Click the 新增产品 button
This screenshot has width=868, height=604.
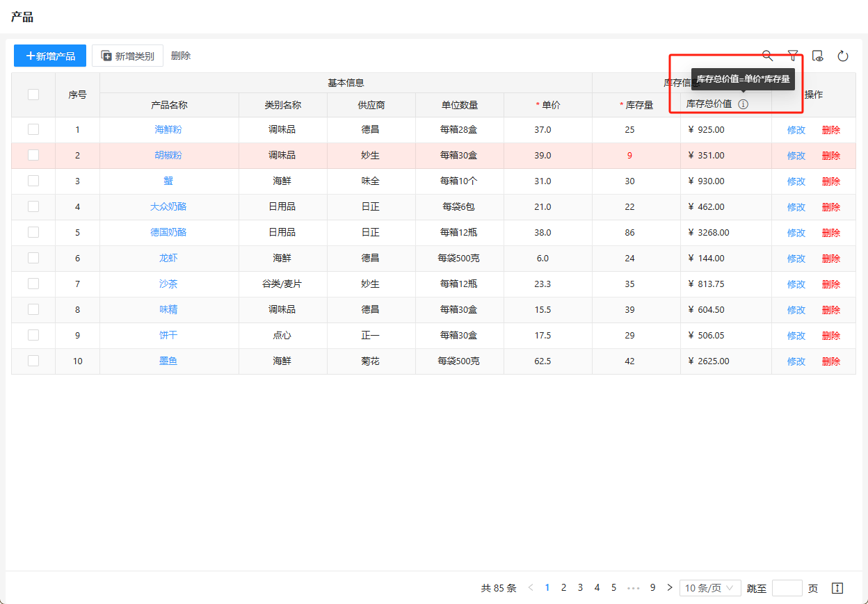click(x=50, y=56)
